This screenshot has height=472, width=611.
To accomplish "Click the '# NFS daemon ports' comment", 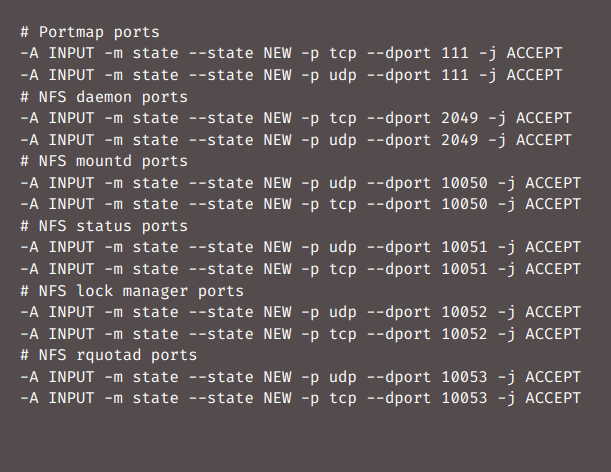I will (x=104, y=97).
